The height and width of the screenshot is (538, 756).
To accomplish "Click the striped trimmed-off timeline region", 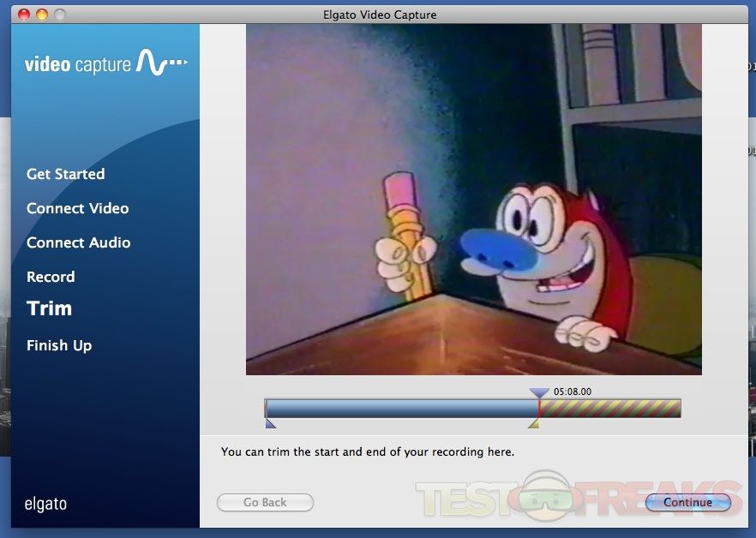I will (610, 408).
